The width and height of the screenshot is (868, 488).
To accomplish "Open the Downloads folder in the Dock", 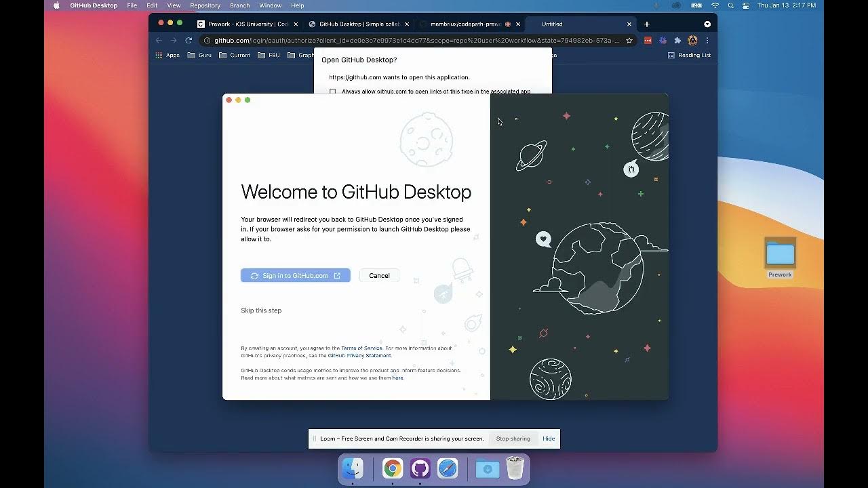I will [x=487, y=468].
